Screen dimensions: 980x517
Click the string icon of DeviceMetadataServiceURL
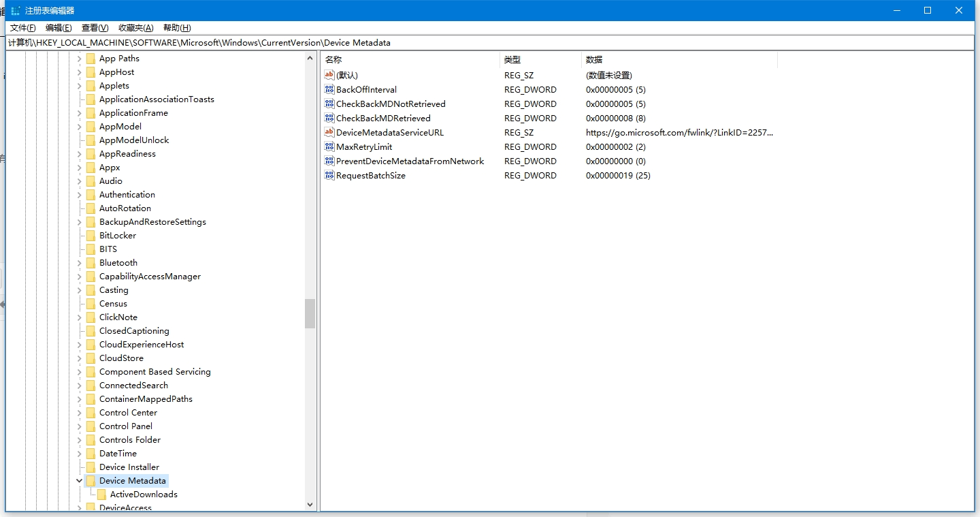click(329, 132)
